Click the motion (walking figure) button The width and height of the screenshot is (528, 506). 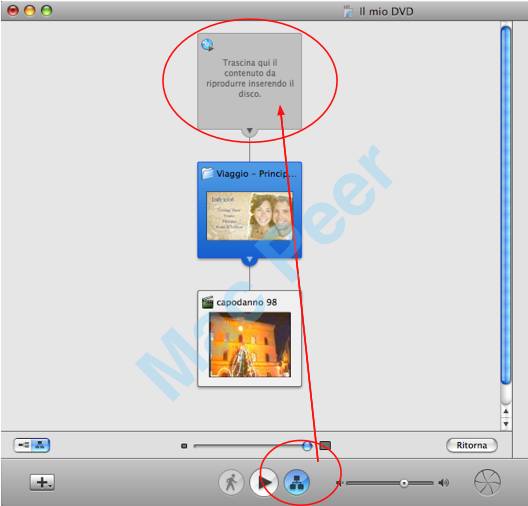click(x=231, y=482)
